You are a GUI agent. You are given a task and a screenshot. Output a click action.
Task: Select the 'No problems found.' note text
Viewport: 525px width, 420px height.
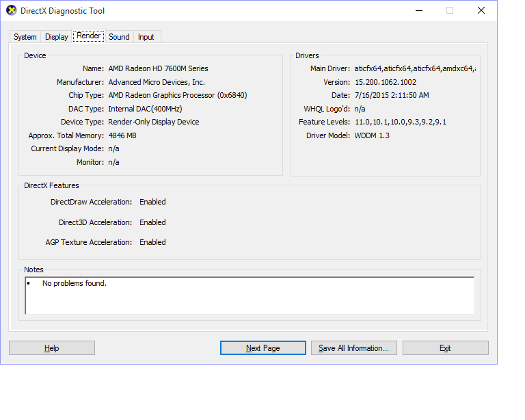click(75, 283)
